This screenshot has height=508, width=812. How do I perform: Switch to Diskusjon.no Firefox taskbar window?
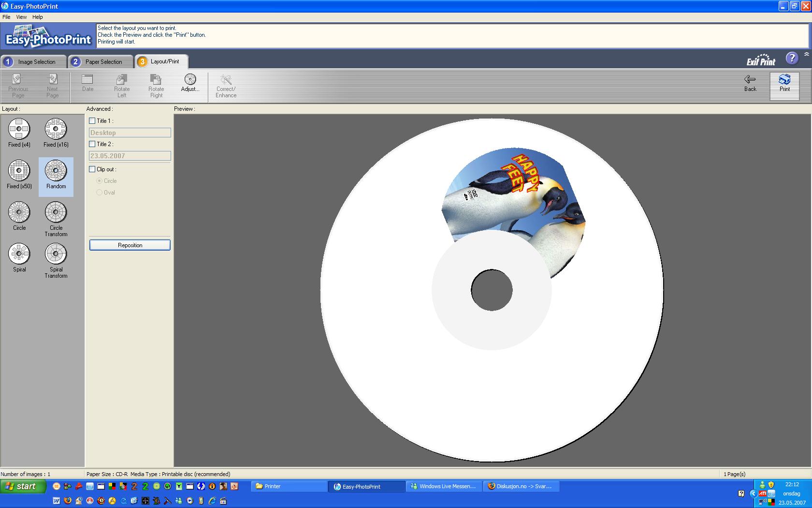click(521, 486)
